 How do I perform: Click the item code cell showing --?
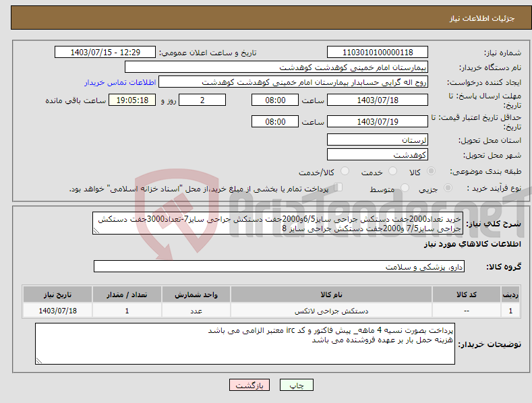[x=467, y=311]
